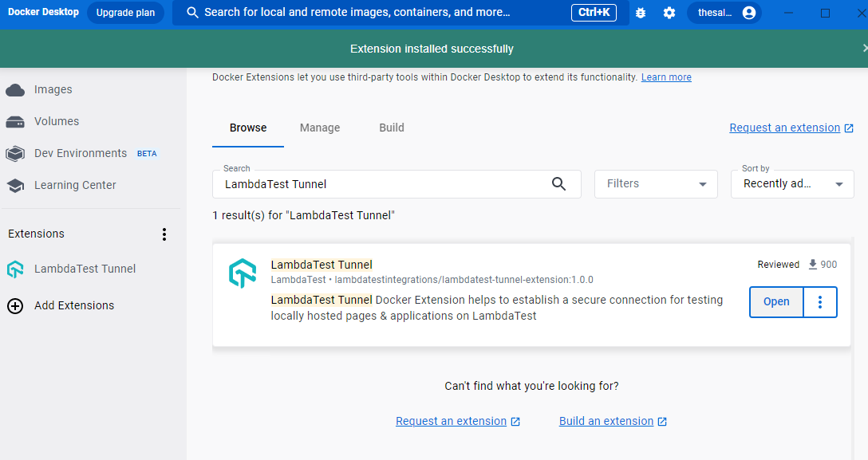868x460 pixels.
Task: Click the Open button for LambdaTest Tunnel
Action: click(x=776, y=302)
